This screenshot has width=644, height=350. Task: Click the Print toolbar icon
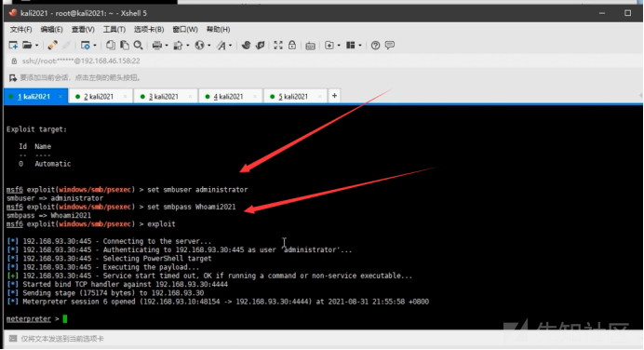pos(157,46)
